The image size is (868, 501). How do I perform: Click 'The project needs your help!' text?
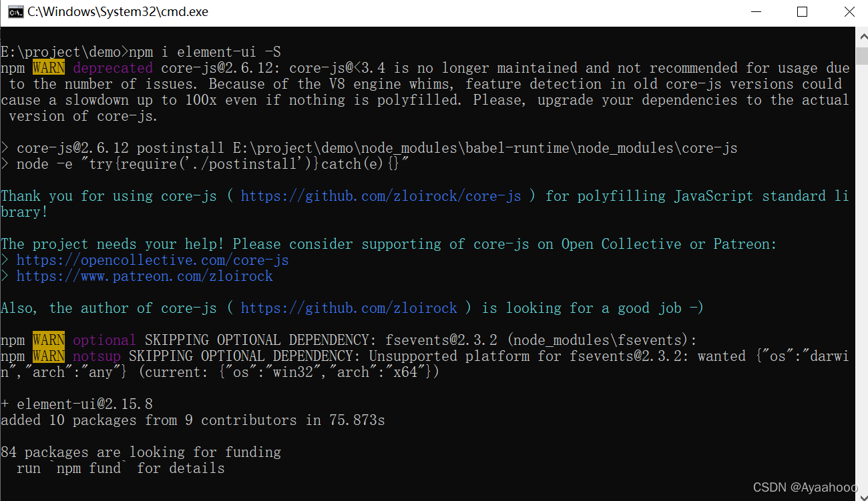point(113,244)
